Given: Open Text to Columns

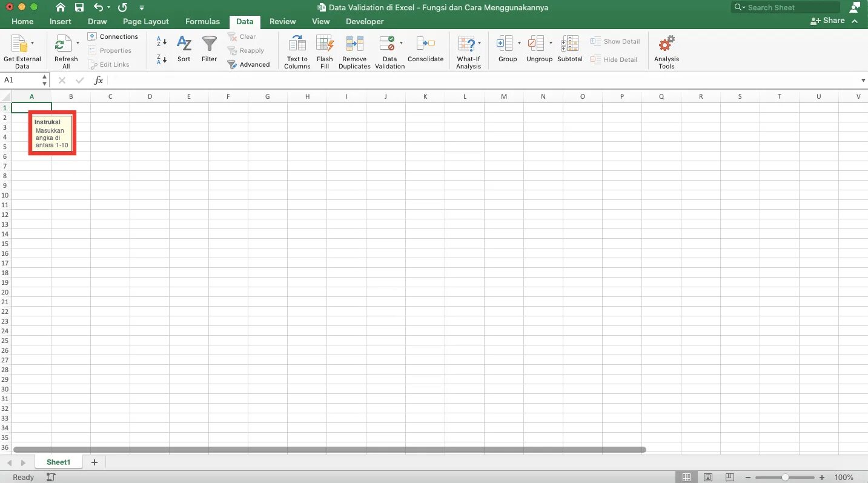Looking at the screenshot, I should point(297,52).
